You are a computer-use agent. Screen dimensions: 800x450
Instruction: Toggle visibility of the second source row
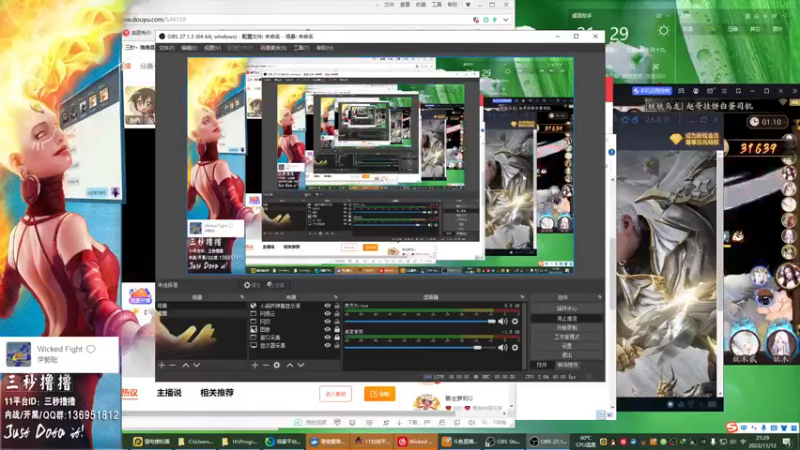[328, 314]
